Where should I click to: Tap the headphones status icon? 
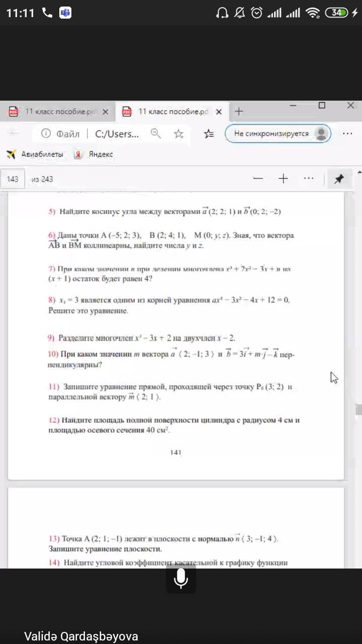tap(222, 13)
